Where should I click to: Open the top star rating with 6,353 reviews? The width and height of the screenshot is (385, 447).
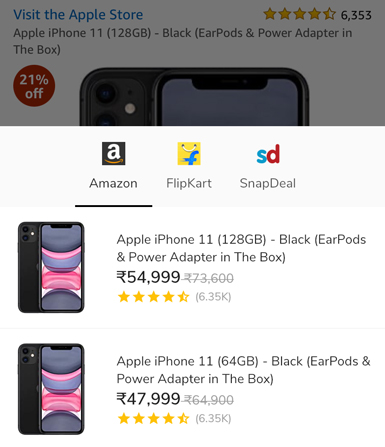pos(317,15)
